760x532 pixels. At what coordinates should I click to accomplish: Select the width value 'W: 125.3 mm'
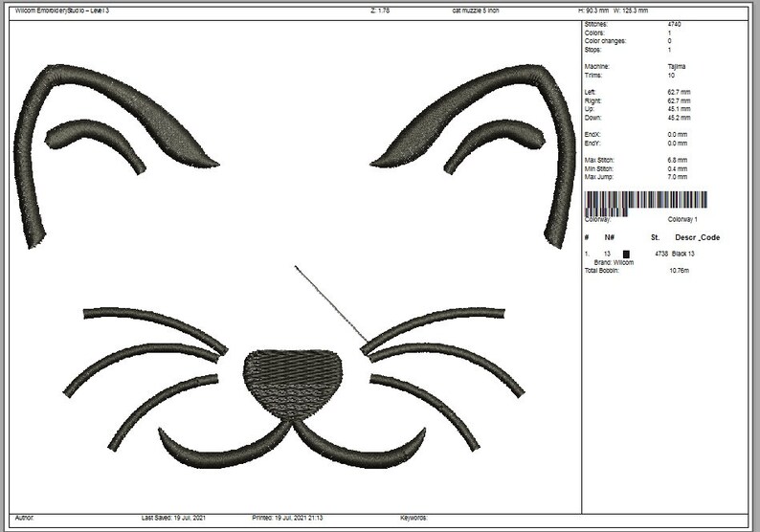631,11
